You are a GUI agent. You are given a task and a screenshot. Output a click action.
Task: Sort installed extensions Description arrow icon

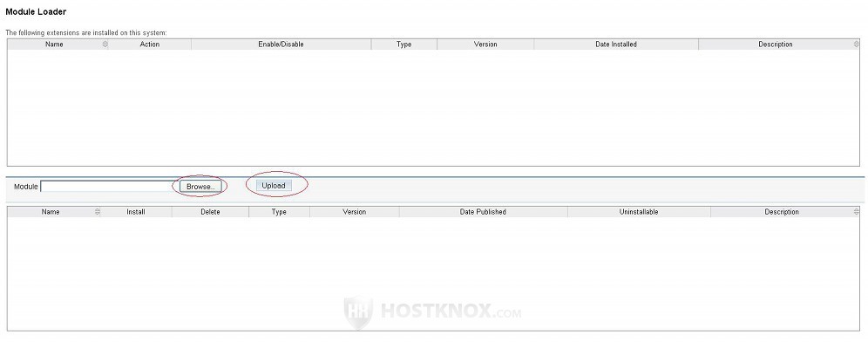[x=857, y=44]
